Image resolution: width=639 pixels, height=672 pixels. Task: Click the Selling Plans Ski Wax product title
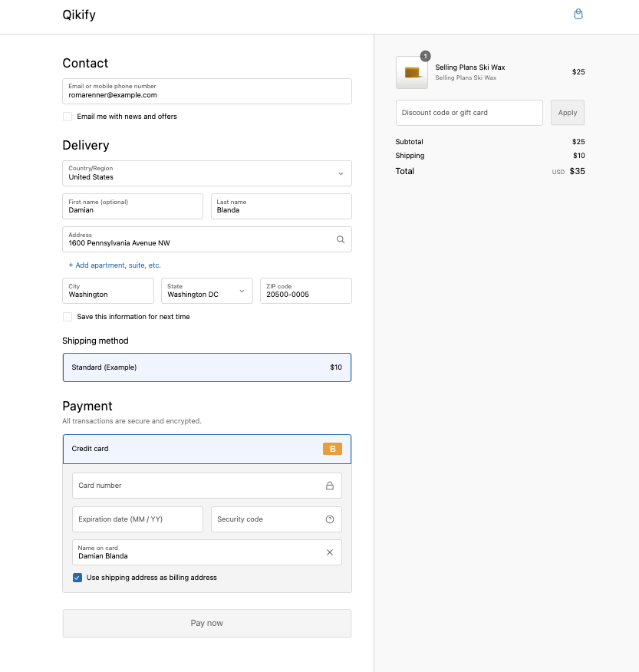469,68
